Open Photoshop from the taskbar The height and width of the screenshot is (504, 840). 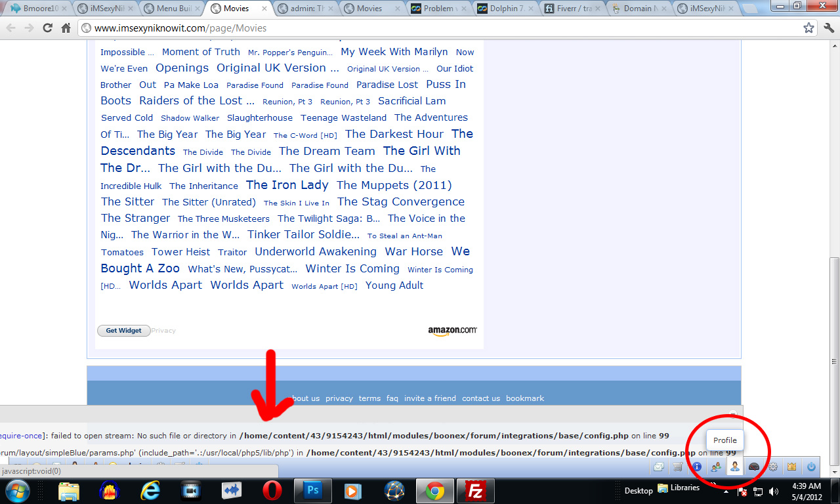coord(313,491)
